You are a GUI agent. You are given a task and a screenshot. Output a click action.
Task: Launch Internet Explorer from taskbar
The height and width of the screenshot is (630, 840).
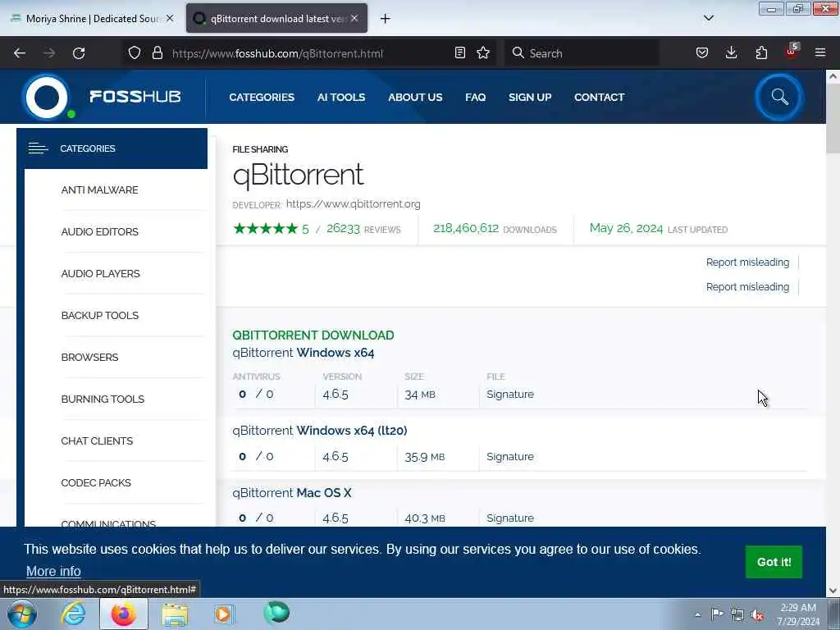coord(73,614)
